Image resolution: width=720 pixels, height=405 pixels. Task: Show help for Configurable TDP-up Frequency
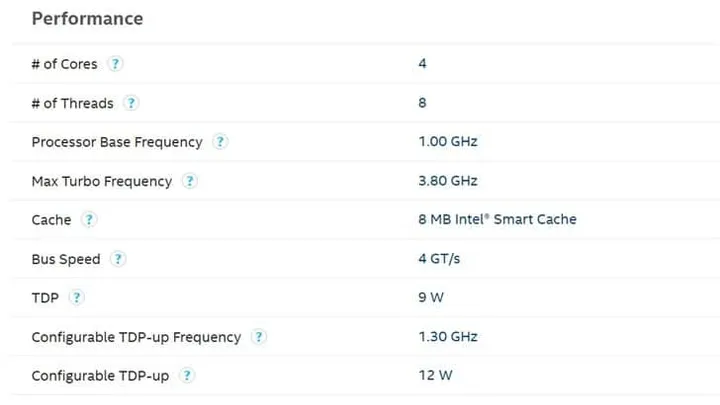[259, 337]
